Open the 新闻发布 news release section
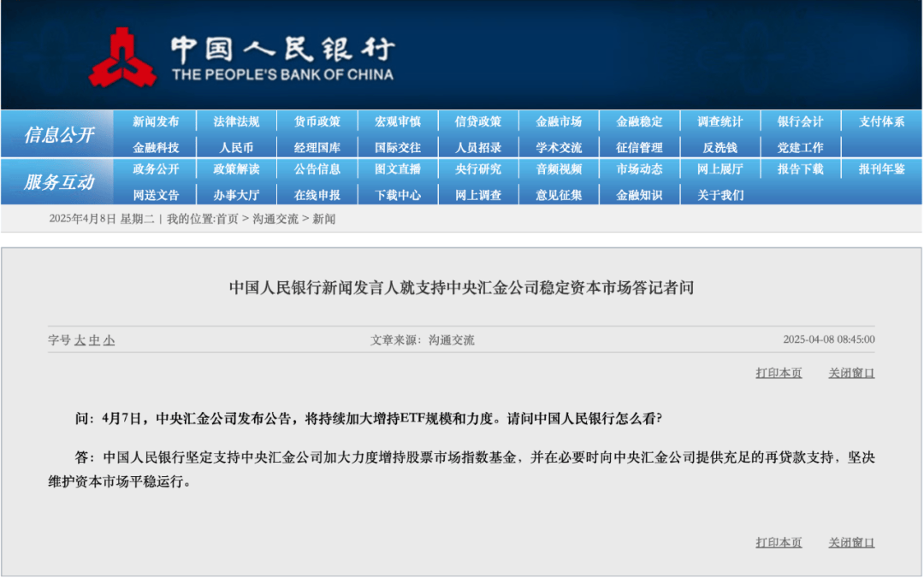 pyautogui.click(x=154, y=121)
